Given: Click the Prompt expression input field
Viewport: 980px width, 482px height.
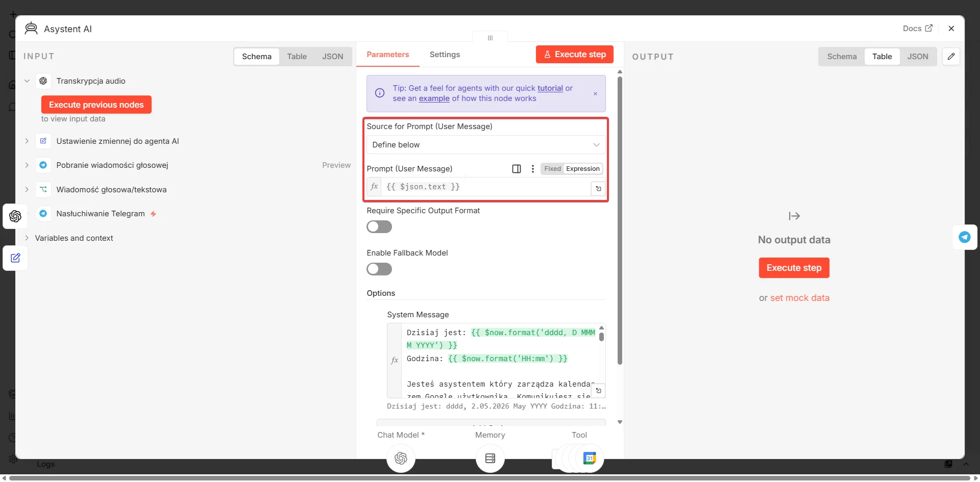Looking at the screenshot, I should (x=486, y=187).
